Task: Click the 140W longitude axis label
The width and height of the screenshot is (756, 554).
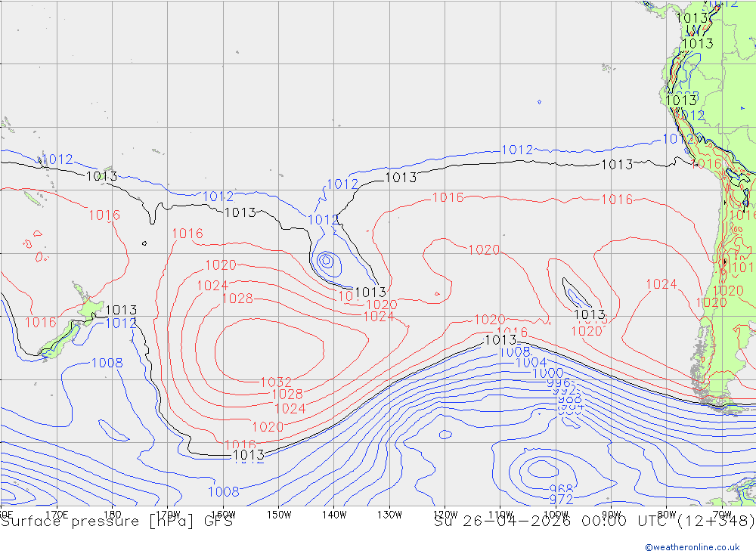Action: (x=333, y=514)
